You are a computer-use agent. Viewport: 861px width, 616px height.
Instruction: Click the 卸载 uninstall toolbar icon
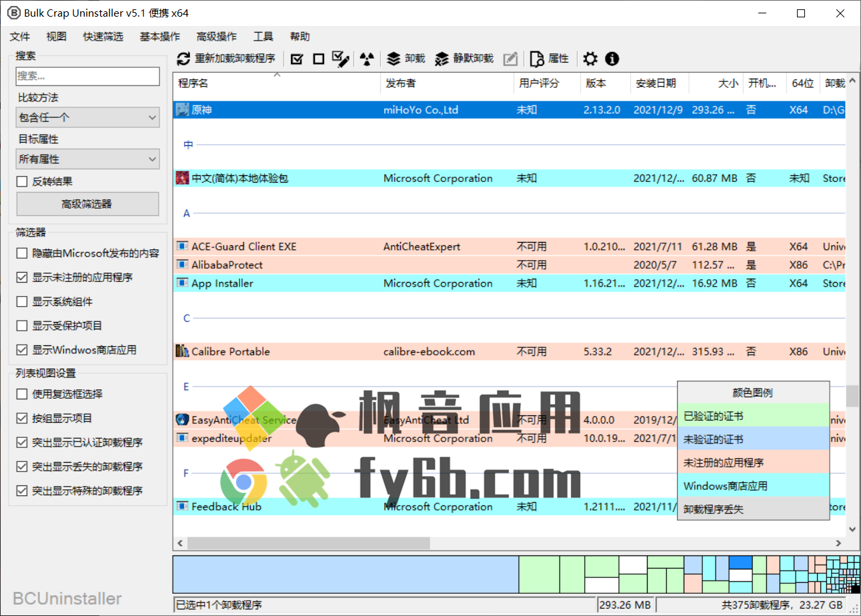(x=393, y=59)
